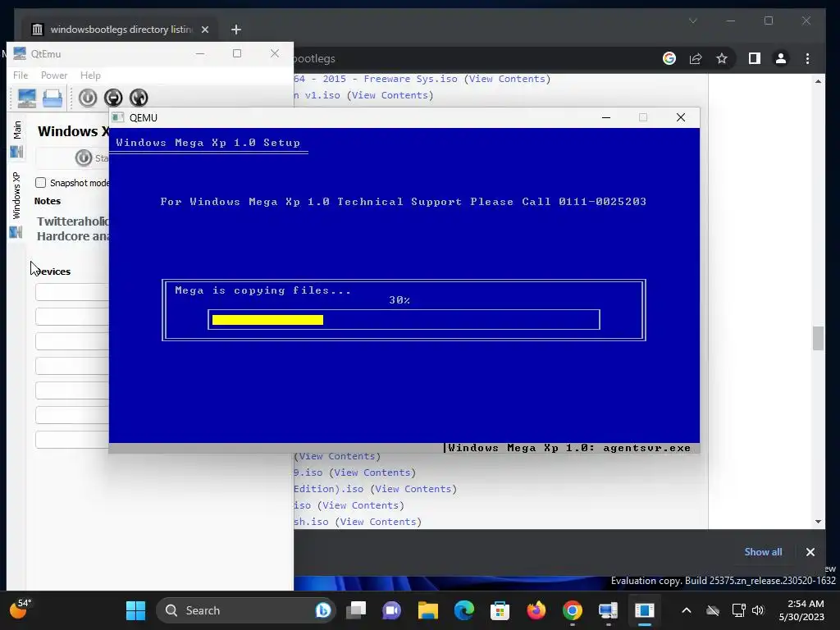840x630 pixels.
Task: Minimize the QEMU window
Action: coord(606,117)
